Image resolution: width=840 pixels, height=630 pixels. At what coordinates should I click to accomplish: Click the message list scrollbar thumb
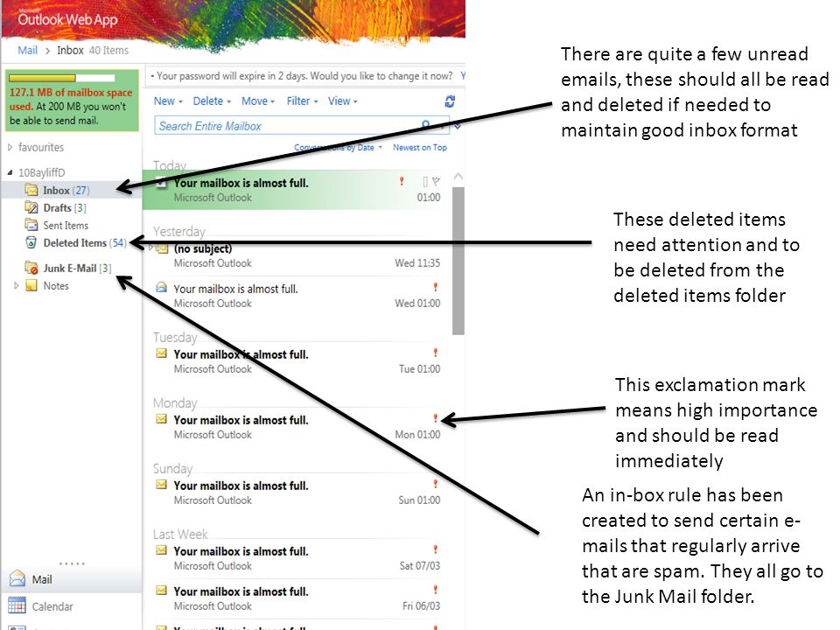coord(458,261)
